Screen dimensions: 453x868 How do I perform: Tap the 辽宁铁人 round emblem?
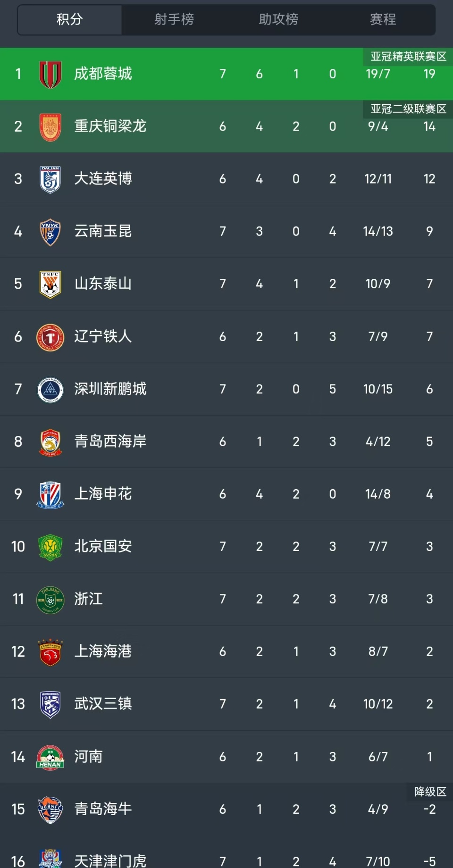pos(50,337)
